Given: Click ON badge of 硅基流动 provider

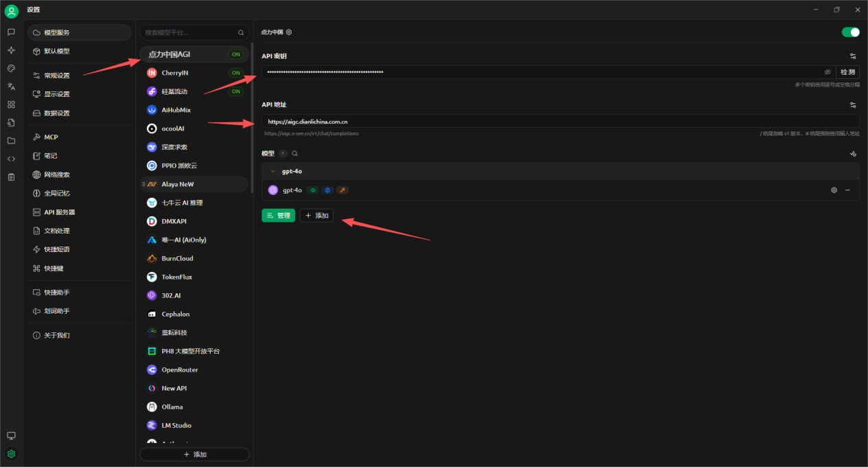Looking at the screenshot, I should pyautogui.click(x=236, y=91).
